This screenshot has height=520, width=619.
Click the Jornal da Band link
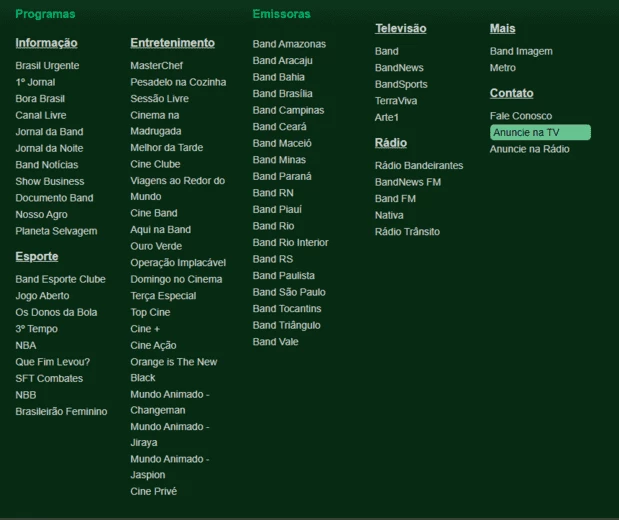49,132
